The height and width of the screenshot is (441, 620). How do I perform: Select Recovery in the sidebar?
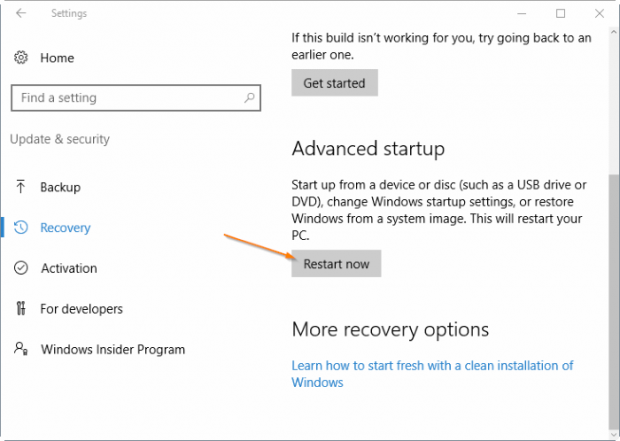pos(65,228)
